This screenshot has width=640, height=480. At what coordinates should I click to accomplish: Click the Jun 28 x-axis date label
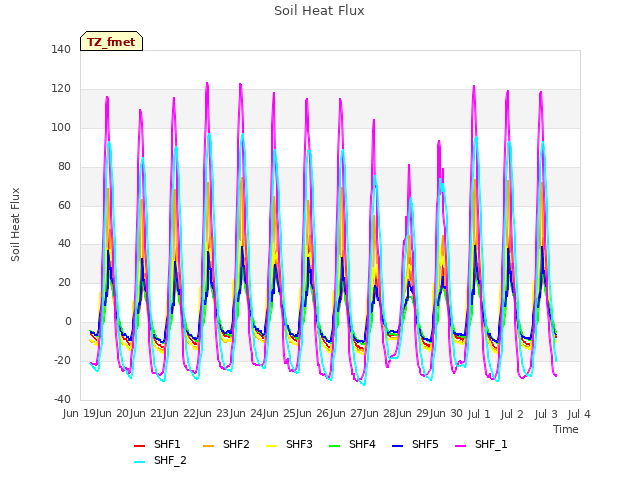pos(380,414)
